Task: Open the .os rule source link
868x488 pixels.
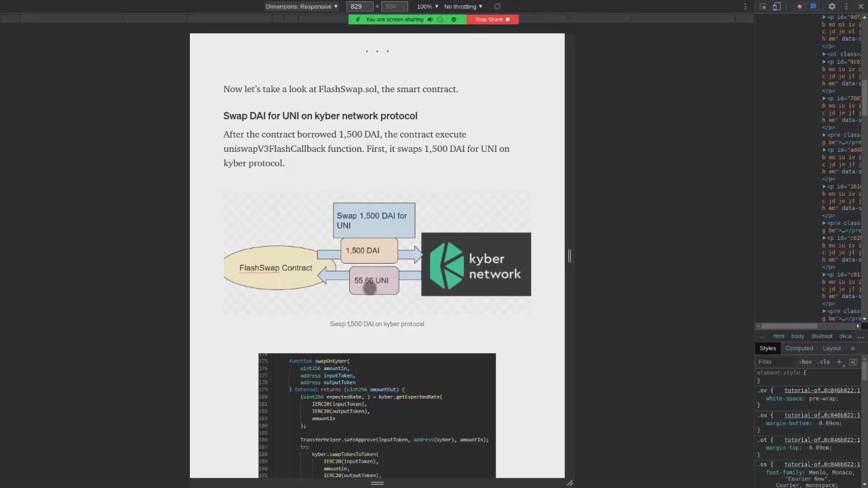Action: point(822,464)
